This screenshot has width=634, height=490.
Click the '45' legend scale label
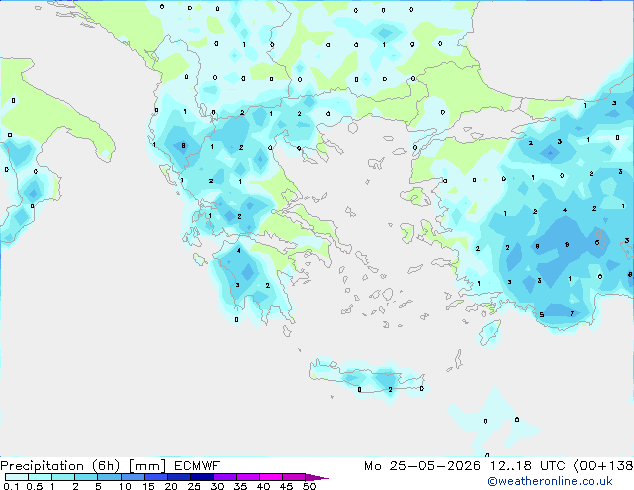pyautogui.click(x=286, y=486)
